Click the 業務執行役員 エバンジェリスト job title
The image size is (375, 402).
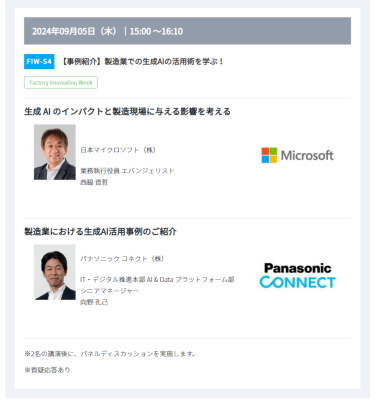pos(127,171)
